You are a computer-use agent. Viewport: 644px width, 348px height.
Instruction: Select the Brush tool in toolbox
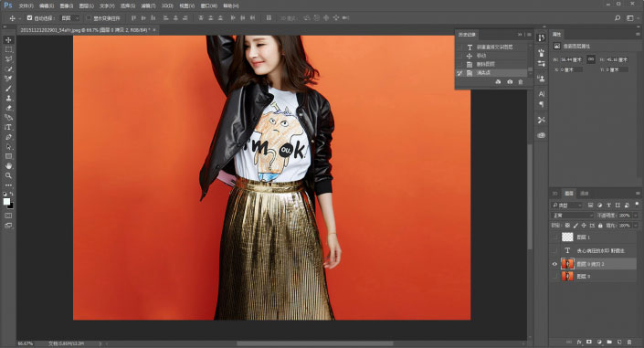pyautogui.click(x=8, y=89)
